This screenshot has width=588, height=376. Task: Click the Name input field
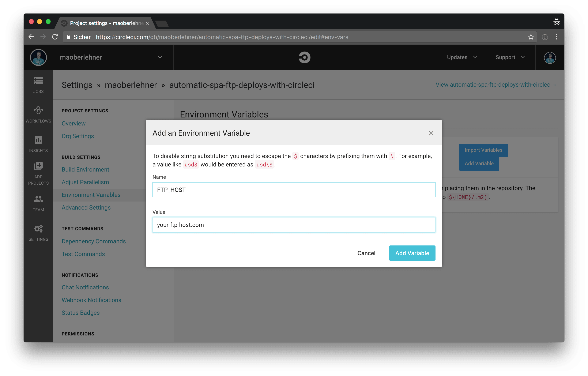pos(294,190)
